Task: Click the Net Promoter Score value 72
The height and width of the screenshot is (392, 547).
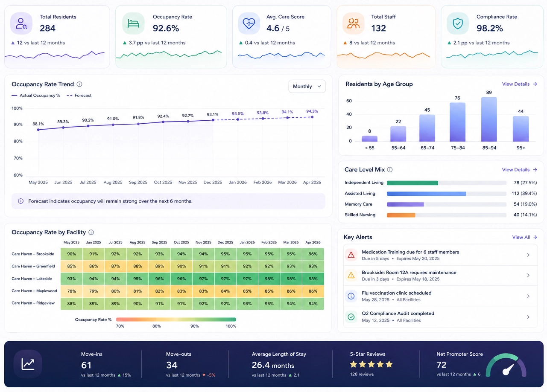Action: (x=442, y=365)
